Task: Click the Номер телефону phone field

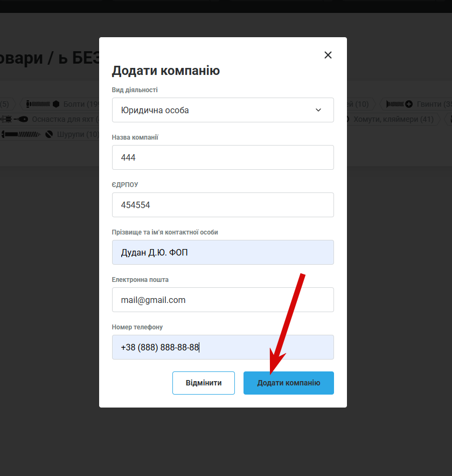Action: [x=223, y=347]
